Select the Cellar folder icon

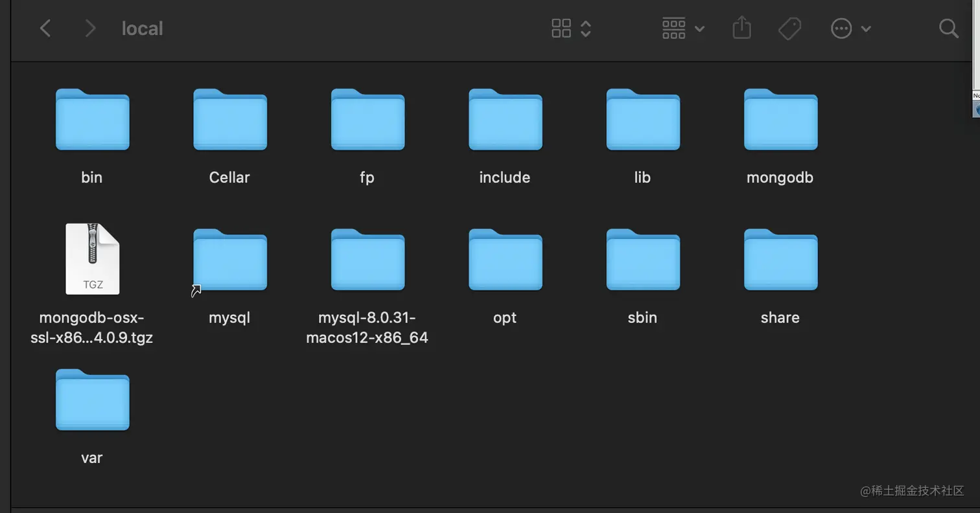tap(230, 119)
